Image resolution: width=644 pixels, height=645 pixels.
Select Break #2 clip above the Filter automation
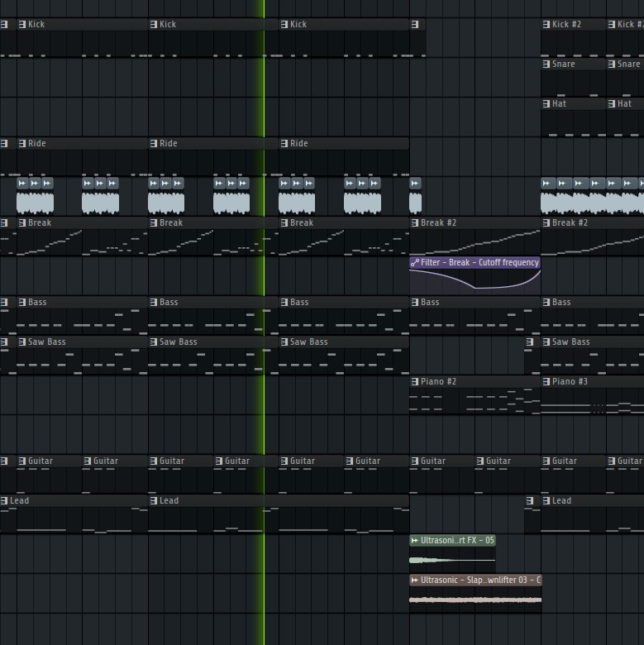(x=475, y=236)
